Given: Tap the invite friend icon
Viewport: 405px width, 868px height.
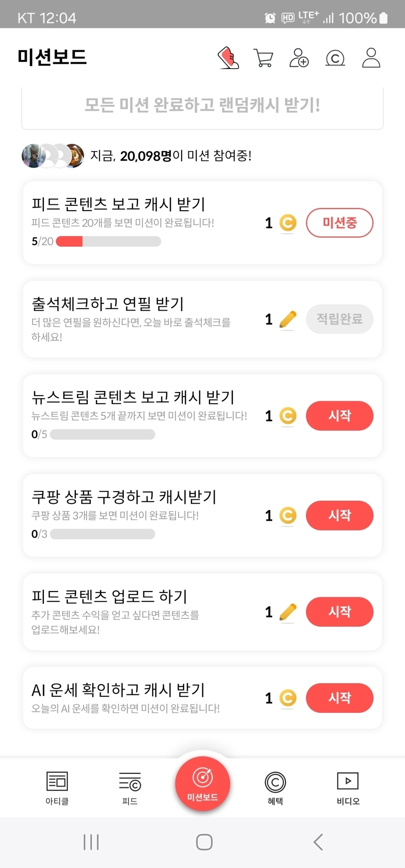Looking at the screenshot, I should tap(299, 58).
